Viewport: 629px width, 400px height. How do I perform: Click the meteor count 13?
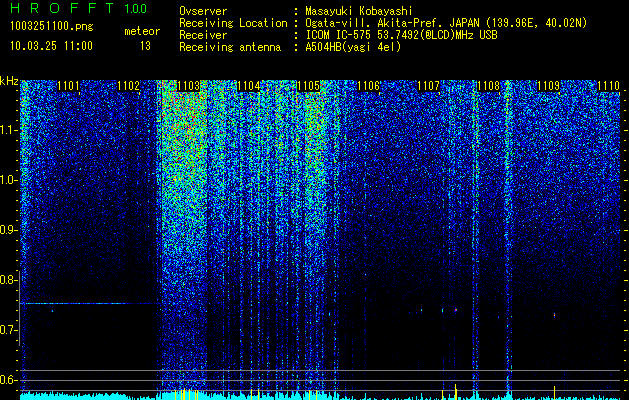(x=145, y=46)
